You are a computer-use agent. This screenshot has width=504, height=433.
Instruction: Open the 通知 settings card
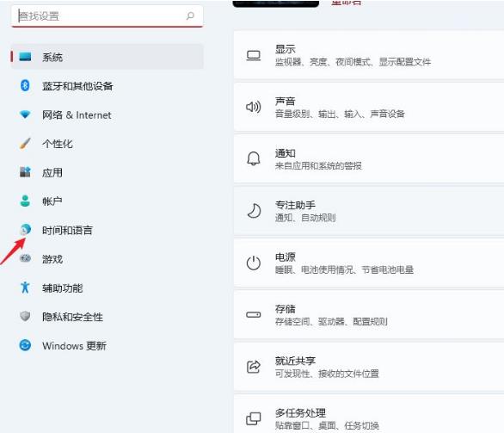(369, 159)
